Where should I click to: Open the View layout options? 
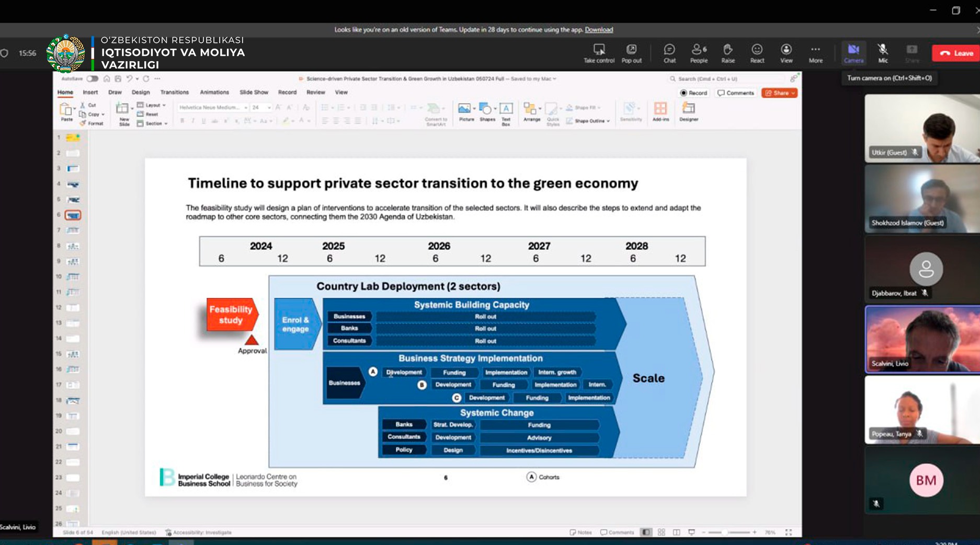pyautogui.click(x=786, y=53)
